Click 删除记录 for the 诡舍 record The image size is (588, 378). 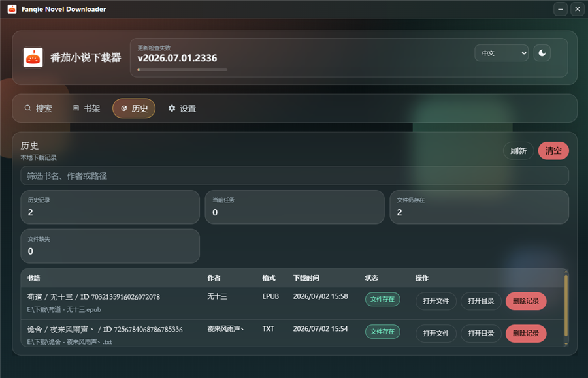coord(526,333)
